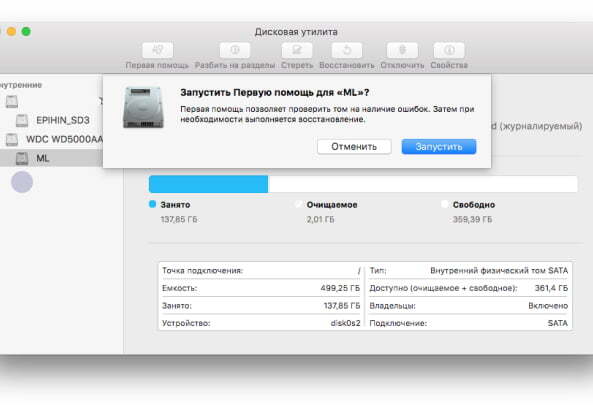Click the yellow minimize window button
Viewport: 593px width, 413px height.
(x=11, y=31)
